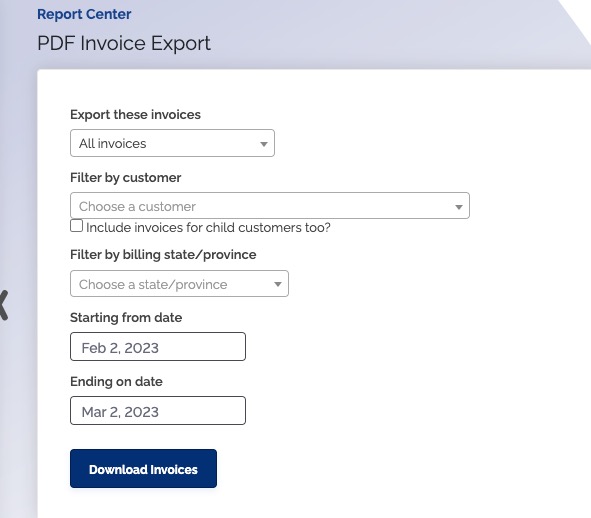The image size is (591, 518).
Task: Click the left chevron at the screen edge
Action: (3, 305)
